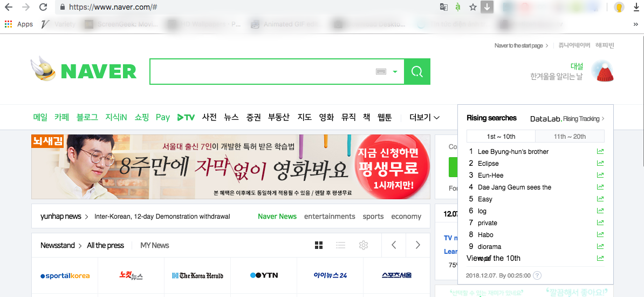Viewport: 644px width, 297px height.
Task: Open the Variety bookmark
Action: (59, 24)
